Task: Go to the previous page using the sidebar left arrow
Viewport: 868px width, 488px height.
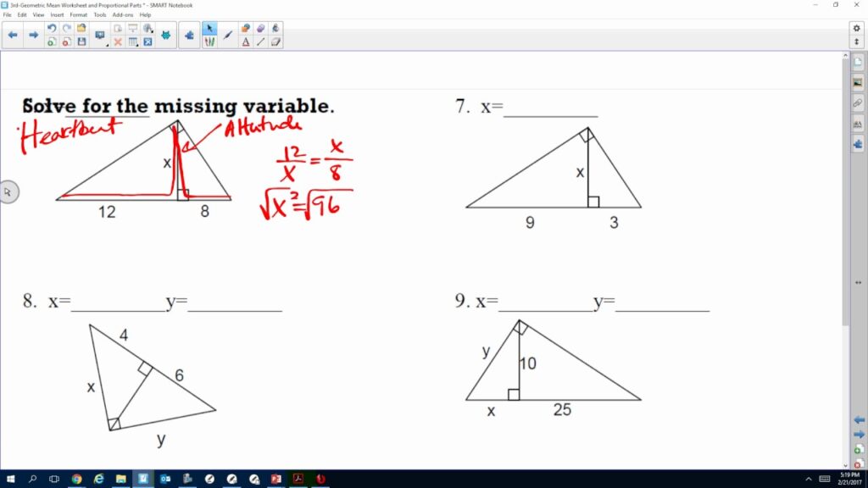Action: click(x=859, y=420)
